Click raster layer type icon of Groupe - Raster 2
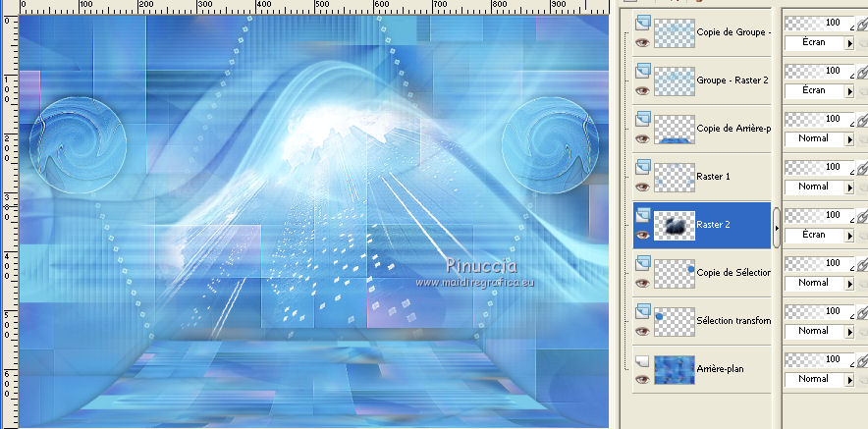This screenshot has height=429, width=868. coord(642,71)
